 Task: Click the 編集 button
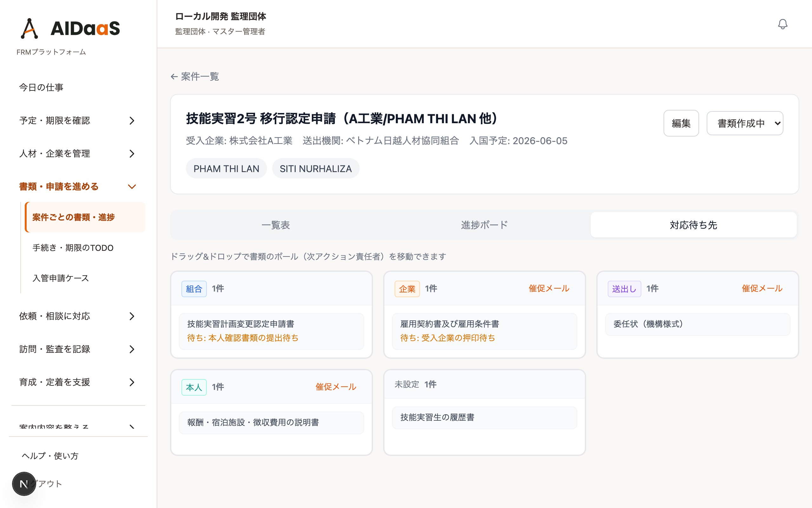pyautogui.click(x=681, y=123)
